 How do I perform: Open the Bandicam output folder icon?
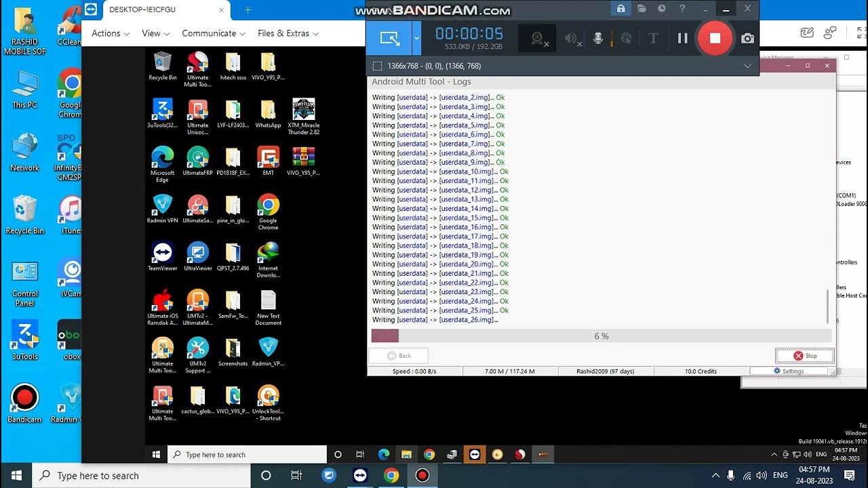pos(642,9)
